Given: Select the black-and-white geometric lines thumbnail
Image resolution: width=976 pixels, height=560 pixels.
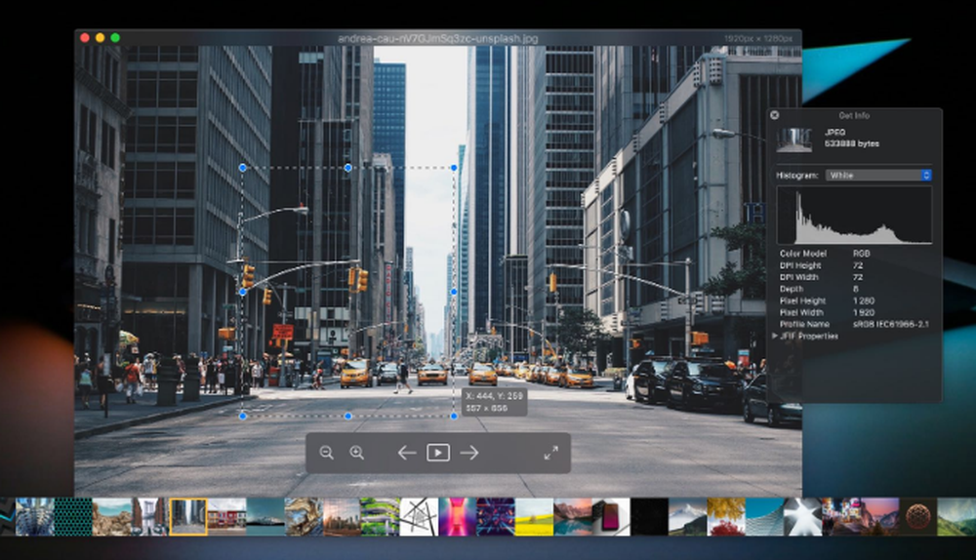Looking at the screenshot, I should pyautogui.click(x=419, y=516).
